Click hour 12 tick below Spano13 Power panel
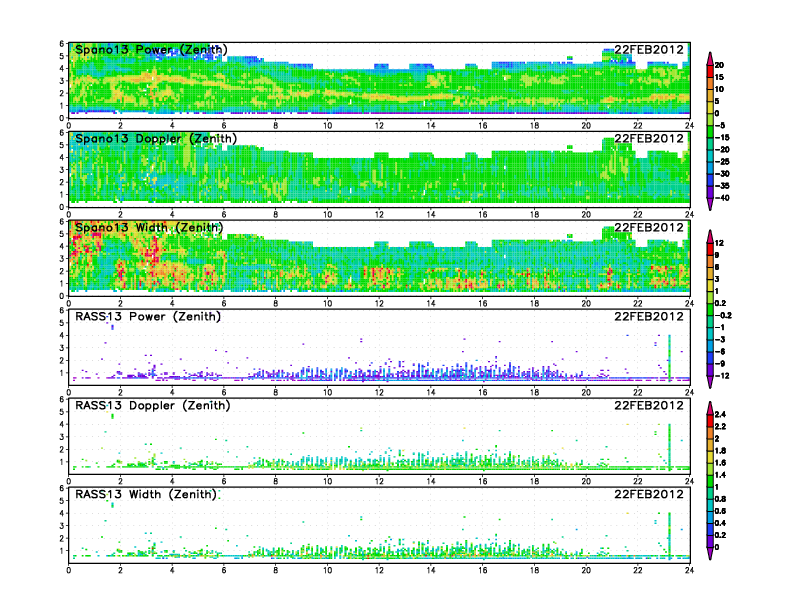Viewport: 792px width, 612px height. (x=379, y=126)
